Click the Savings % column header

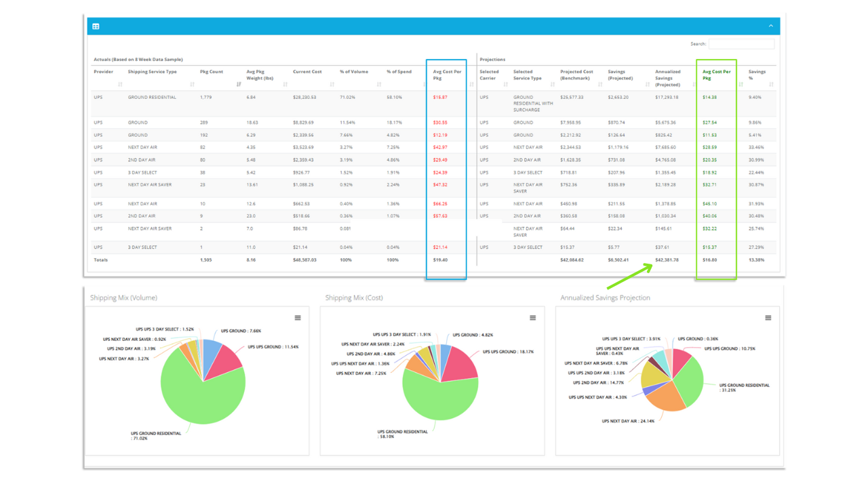(x=757, y=75)
